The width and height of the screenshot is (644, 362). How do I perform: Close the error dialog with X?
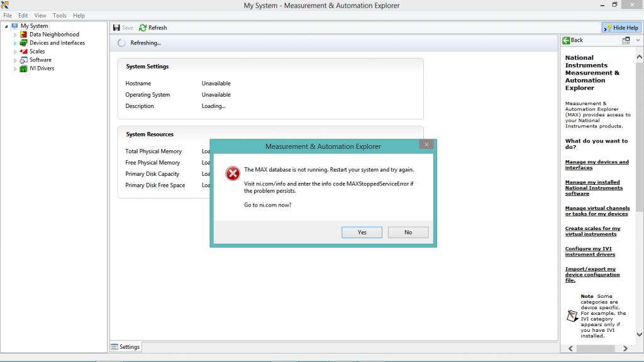click(426, 145)
